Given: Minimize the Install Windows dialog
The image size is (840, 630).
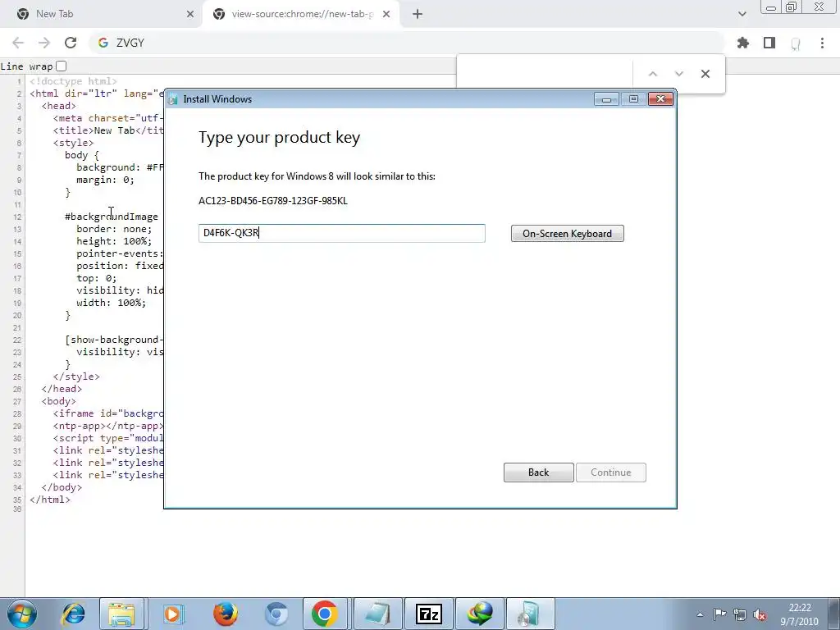Looking at the screenshot, I should (606, 99).
